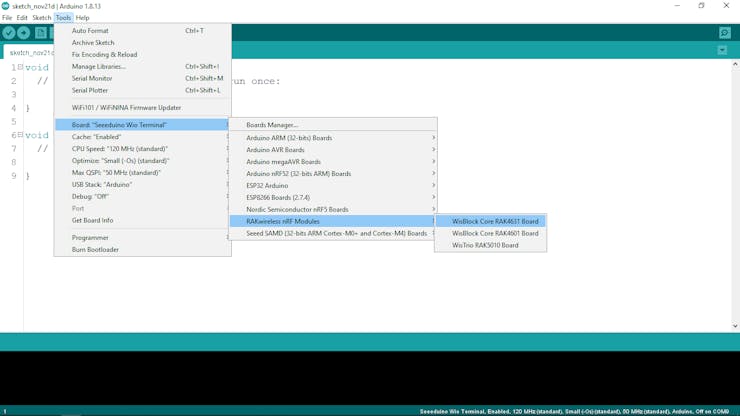Switch to sketch_nov21d tab
740x416 pixels.
(29, 52)
